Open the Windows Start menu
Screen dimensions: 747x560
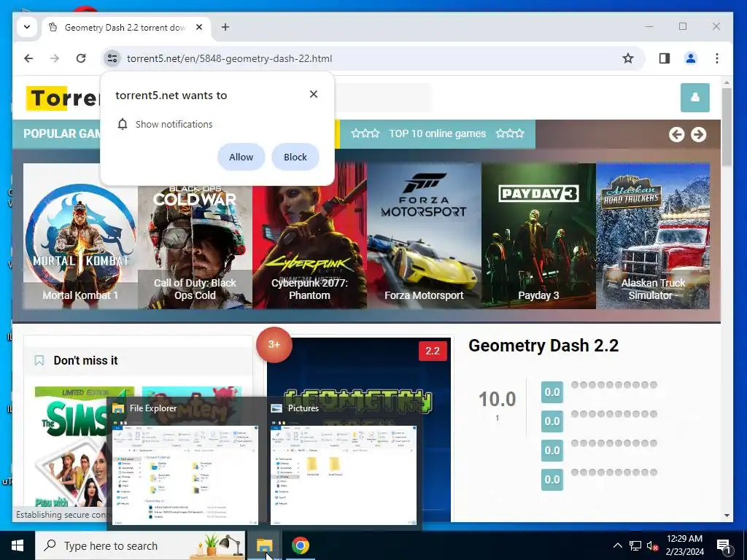coord(18,545)
